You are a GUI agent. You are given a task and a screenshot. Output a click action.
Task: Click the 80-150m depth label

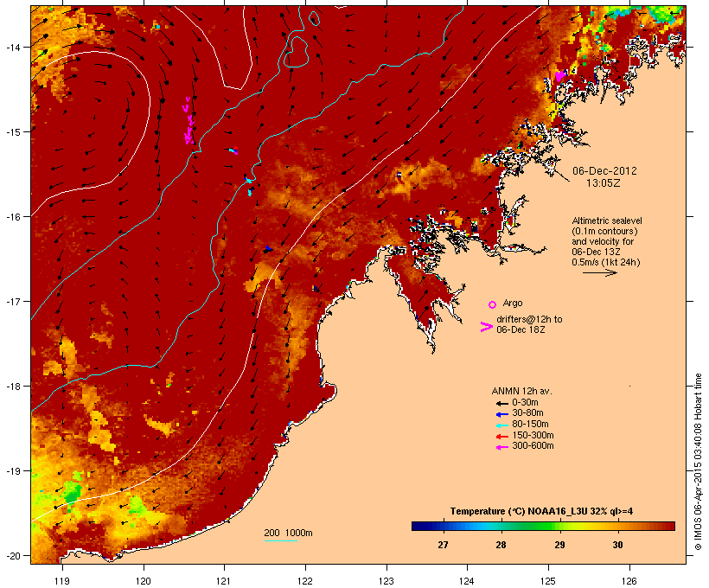point(530,425)
